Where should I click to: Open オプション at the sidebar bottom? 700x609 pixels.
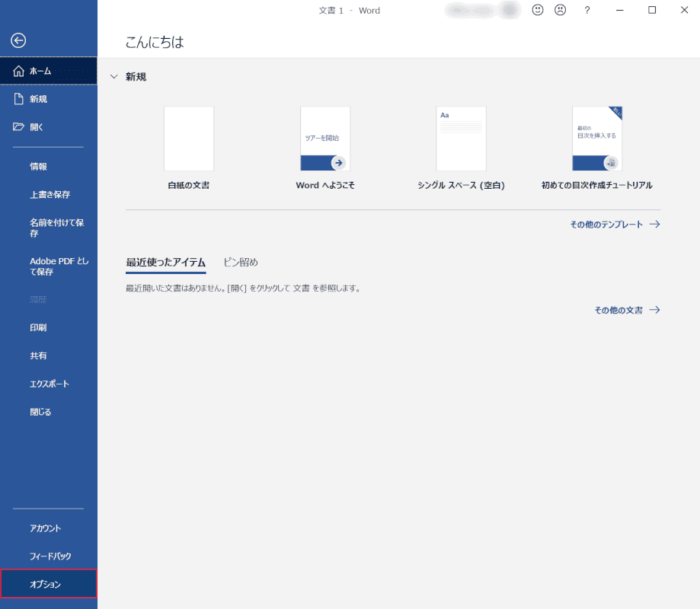49,584
